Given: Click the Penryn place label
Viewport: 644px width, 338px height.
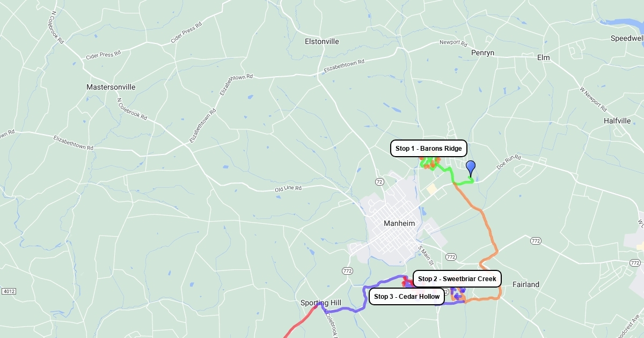Looking at the screenshot, I should click(x=482, y=53).
